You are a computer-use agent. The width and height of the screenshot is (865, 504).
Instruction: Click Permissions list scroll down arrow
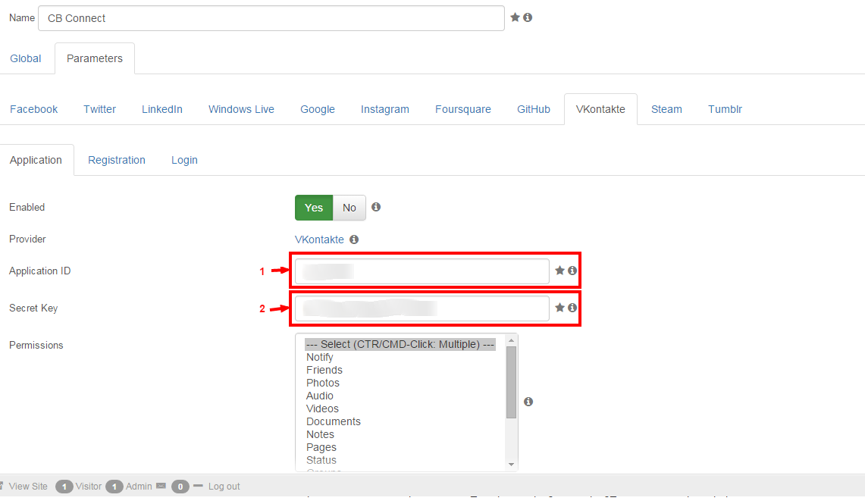point(512,465)
